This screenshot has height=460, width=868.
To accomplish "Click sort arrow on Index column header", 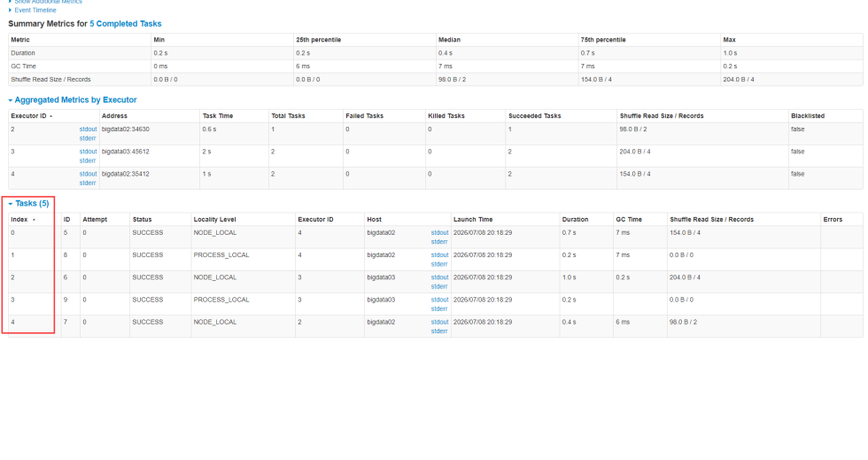I will click(35, 219).
